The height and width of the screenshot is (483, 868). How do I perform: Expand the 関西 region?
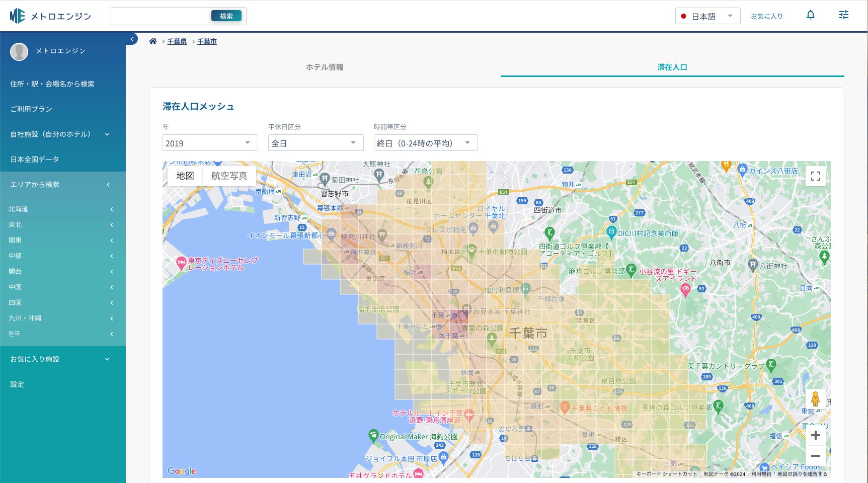(63, 271)
